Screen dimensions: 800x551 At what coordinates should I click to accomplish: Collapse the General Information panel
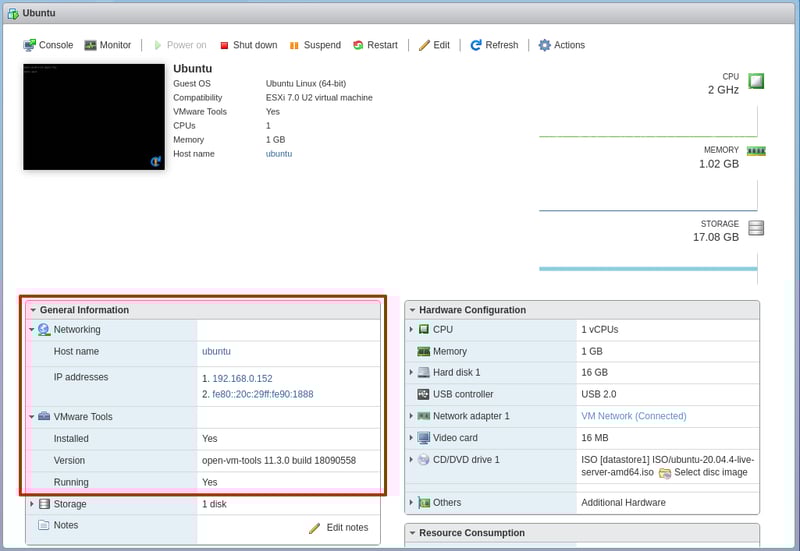pos(33,310)
